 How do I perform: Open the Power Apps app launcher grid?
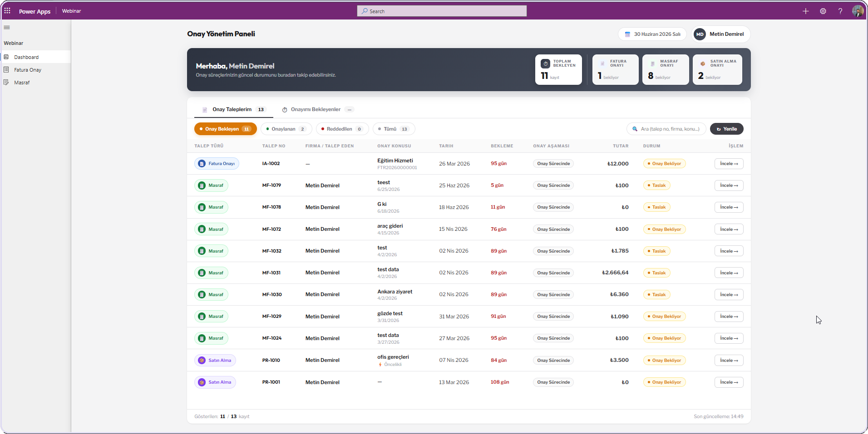7,11
